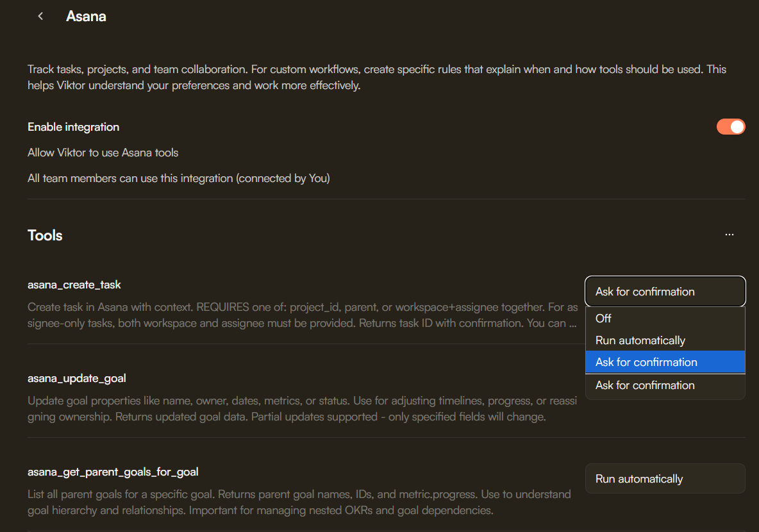The height and width of the screenshot is (532, 759).
Task: Open the asana_create_task permission dropdown
Action: point(665,292)
